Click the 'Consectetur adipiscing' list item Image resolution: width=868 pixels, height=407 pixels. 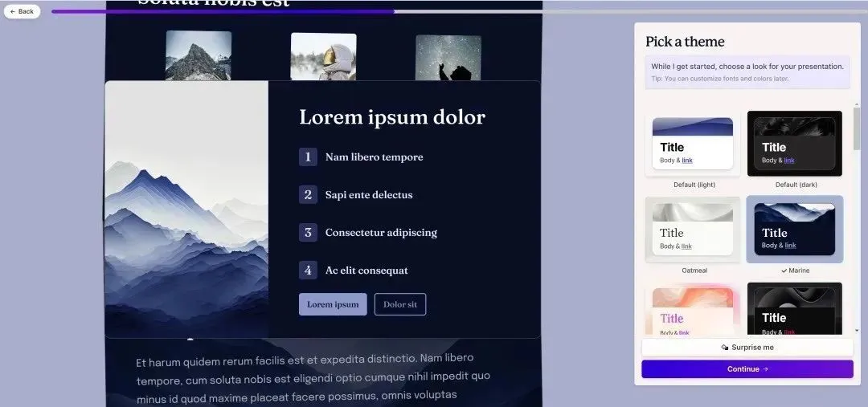[x=382, y=232]
